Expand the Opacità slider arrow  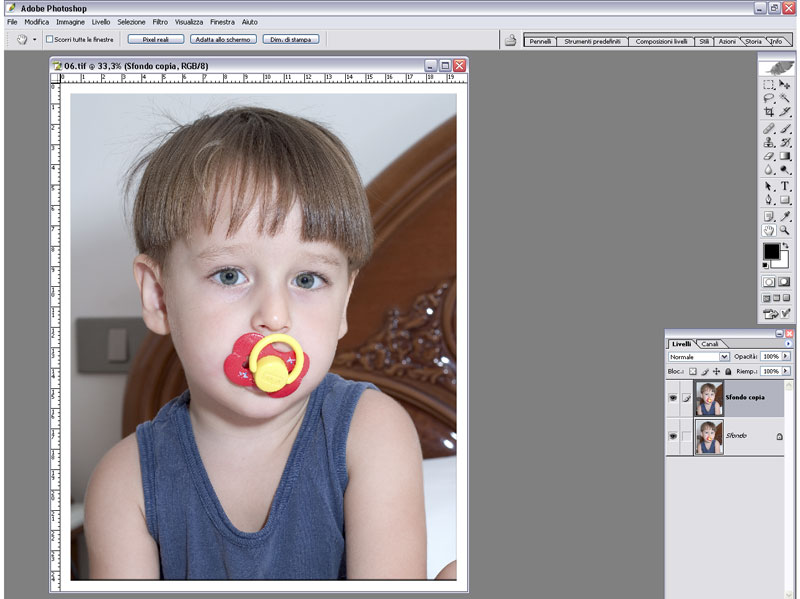click(x=786, y=357)
